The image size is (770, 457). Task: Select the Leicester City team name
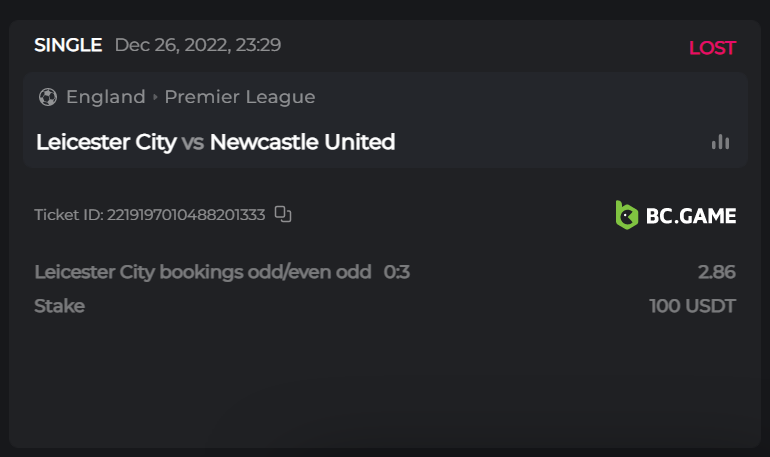click(x=106, y=142)
